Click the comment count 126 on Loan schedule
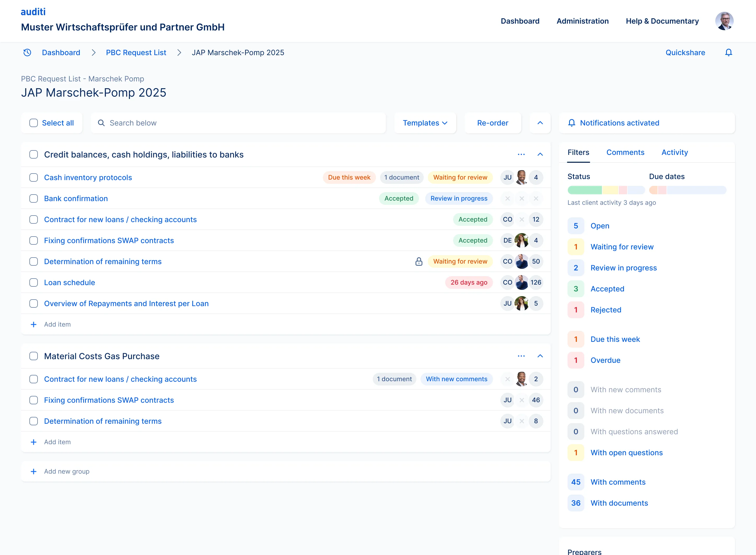 [x=536, y=282]
